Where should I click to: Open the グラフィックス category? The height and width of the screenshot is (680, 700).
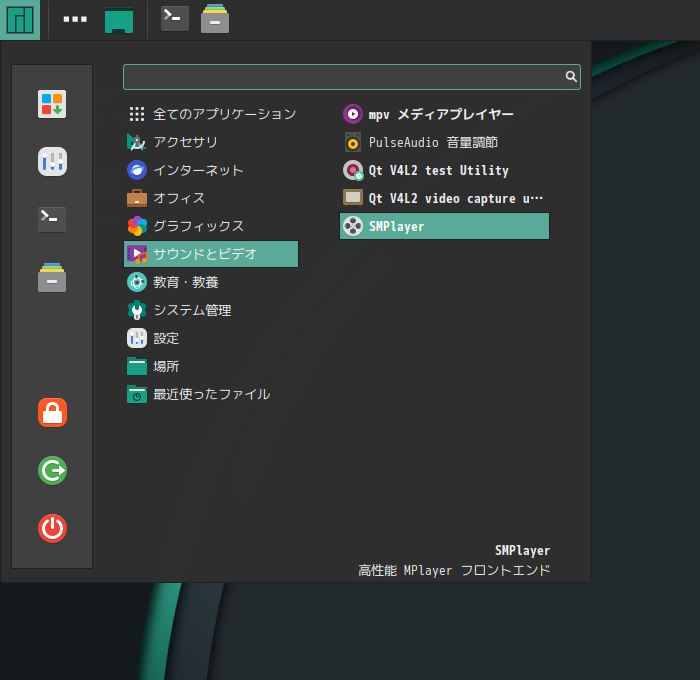[x=211, y=226]
